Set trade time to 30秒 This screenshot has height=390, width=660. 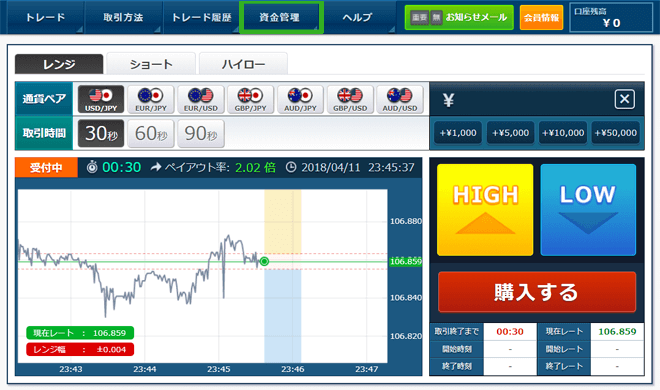coord(101,133)
